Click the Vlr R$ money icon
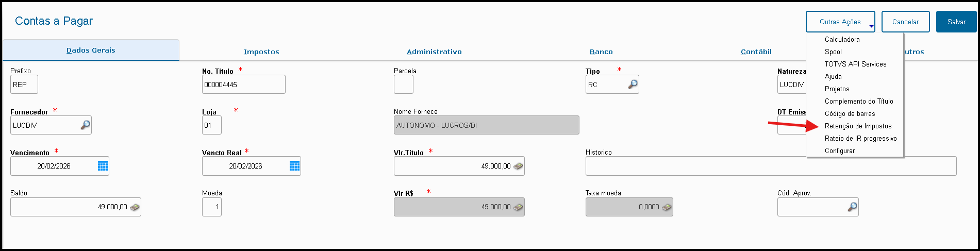This screenshot has height=251, width=980. 518,207
